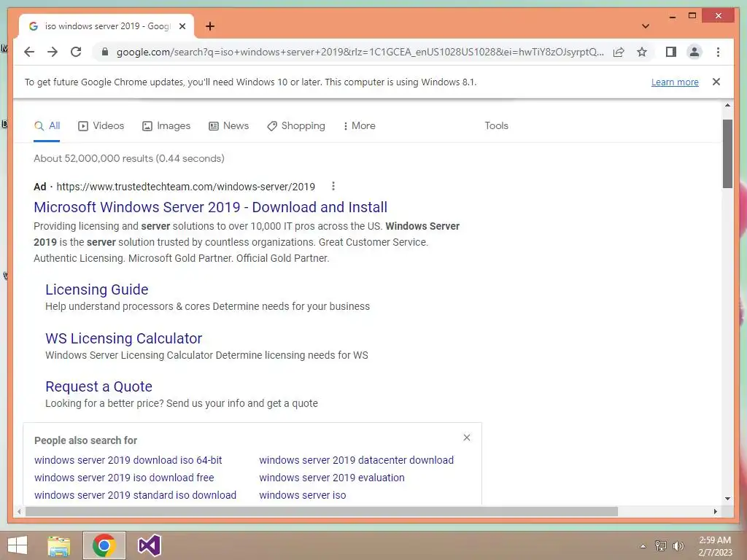Reload the Google search page
Viewport: 747px width, 560px height.
coord(76,52)
